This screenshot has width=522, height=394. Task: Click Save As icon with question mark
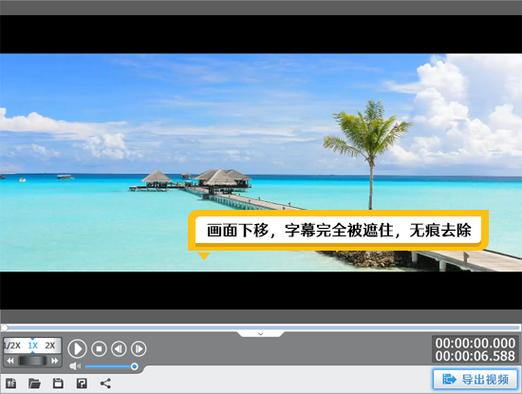click(x=82, y=383)
